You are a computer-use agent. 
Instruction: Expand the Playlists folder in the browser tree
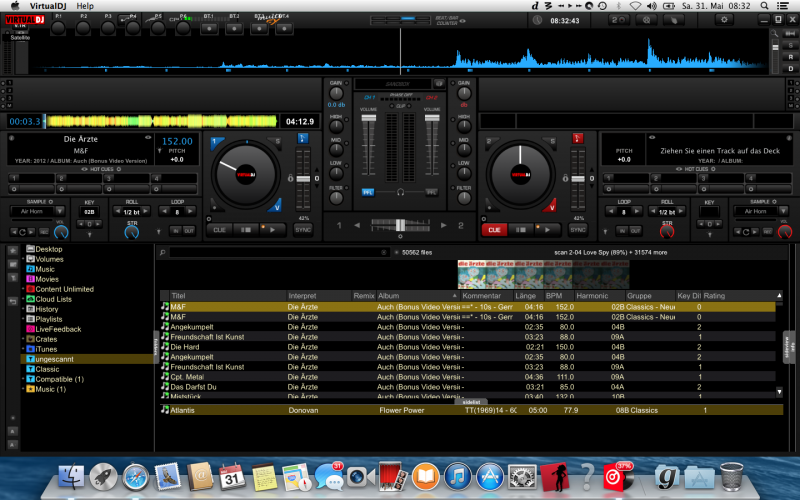point(23,319)
